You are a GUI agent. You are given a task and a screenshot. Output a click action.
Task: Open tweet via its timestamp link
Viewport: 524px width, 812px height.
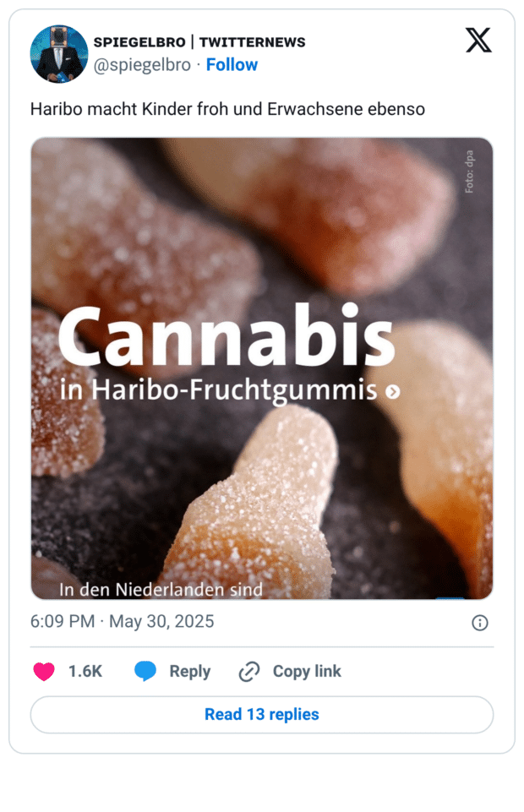pyautogui.click(x=123, y=622)
